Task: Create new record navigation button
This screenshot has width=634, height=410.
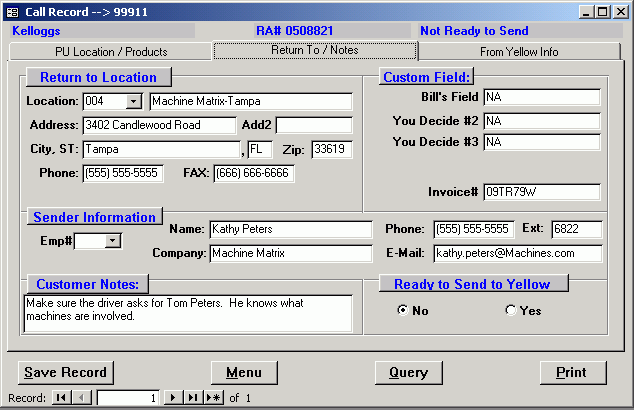Action: pos(213,398)
